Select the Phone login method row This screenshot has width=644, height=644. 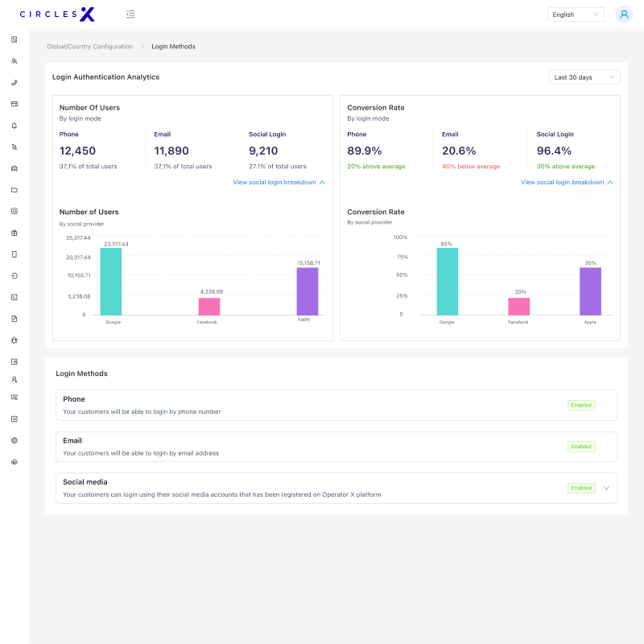click(x=336, y=405)
